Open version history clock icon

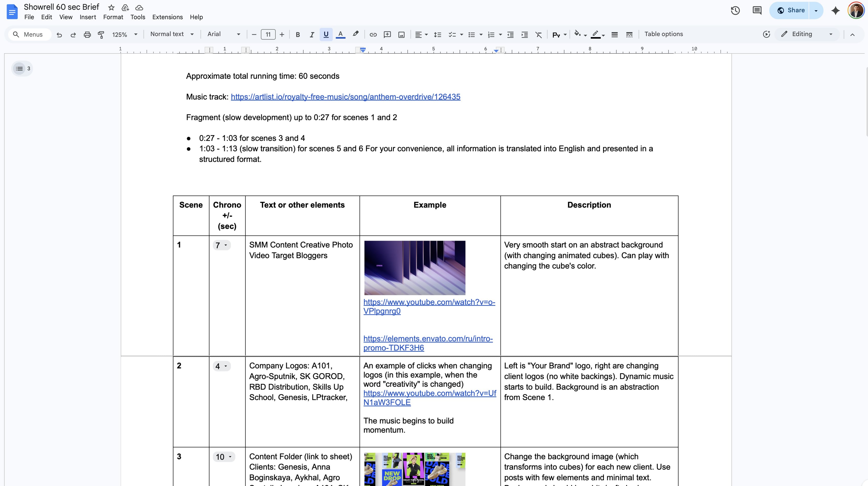pos(735,10)
